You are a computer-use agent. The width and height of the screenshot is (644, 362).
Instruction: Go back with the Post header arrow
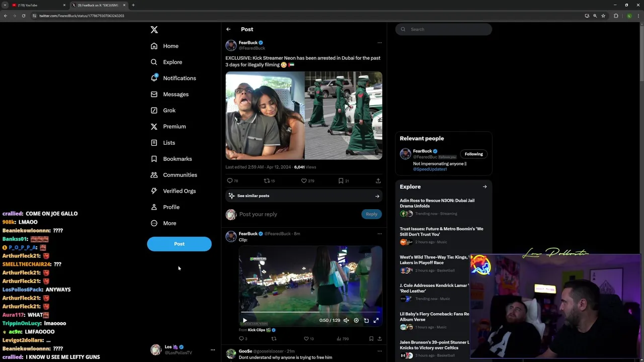228,29
